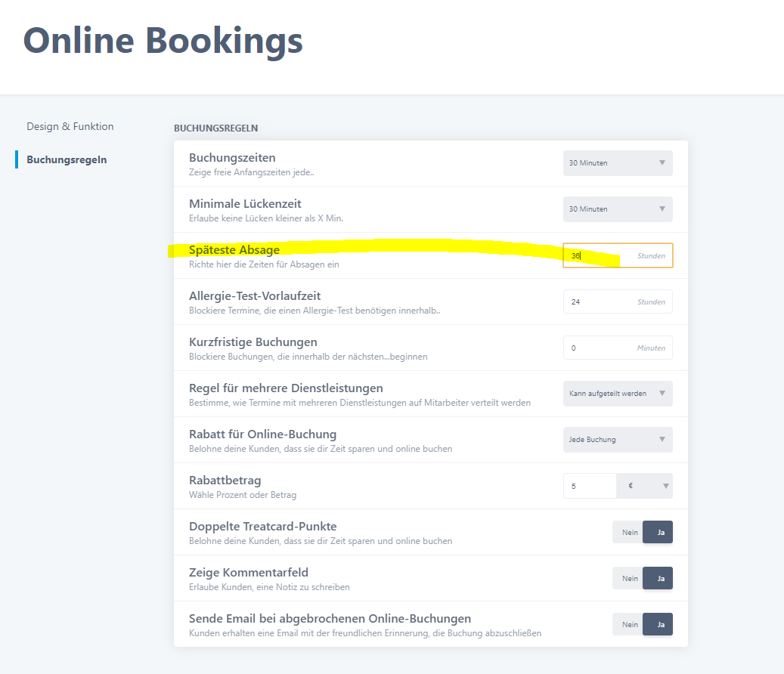Open Regel für mehrere Dienstleistungen dropdown
Screen dimensions: 784x674
[x=618, y=394]
